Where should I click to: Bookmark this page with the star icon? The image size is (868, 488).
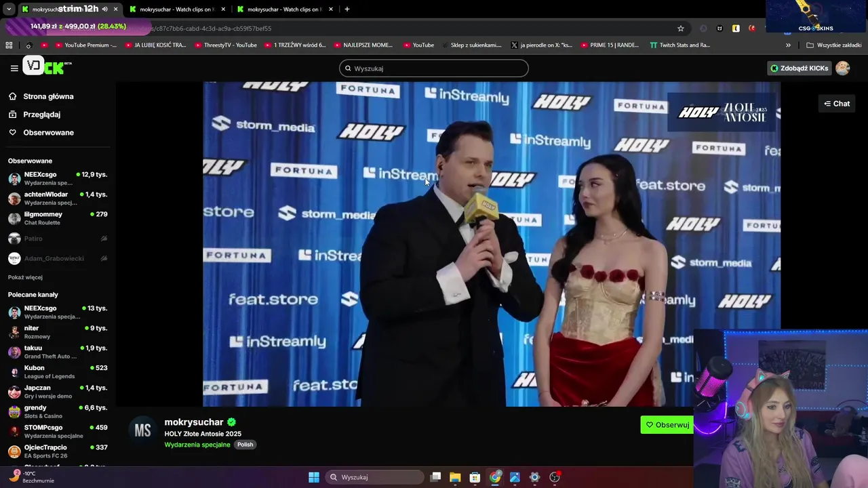(x=681, y=28)
